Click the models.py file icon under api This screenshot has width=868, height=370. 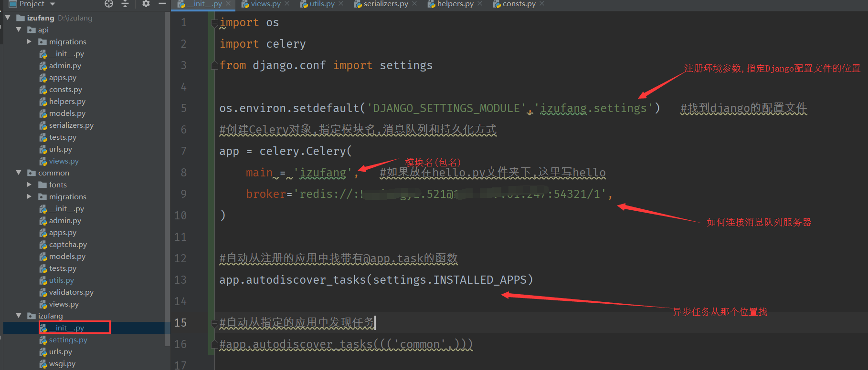click(43, 113)
